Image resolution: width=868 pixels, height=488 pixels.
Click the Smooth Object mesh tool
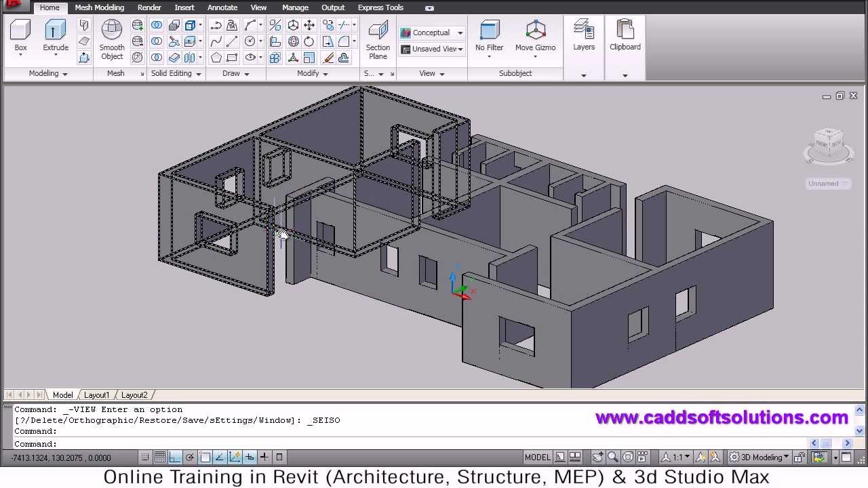click(111, 39)
